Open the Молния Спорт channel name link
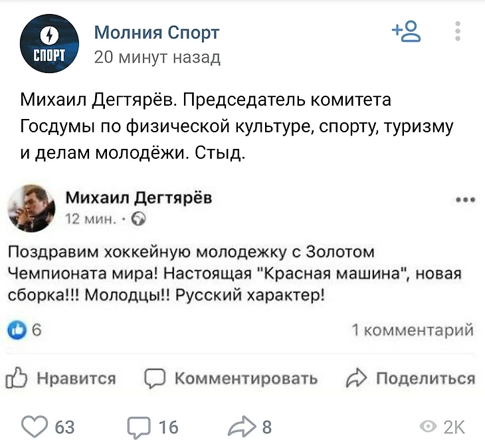Viewport: 485px width, 448px height. pos(157,32)
